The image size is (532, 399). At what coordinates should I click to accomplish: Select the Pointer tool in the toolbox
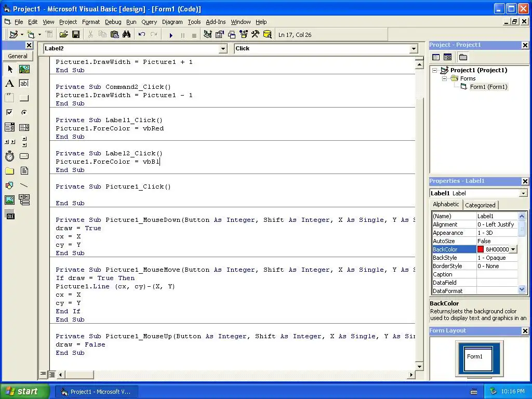coord(10,69)
